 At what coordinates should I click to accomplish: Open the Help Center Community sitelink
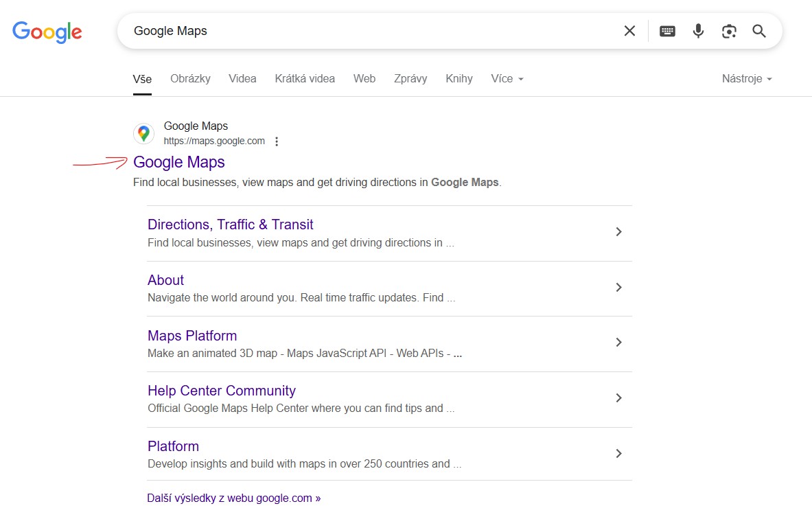(x=222, y=391)
